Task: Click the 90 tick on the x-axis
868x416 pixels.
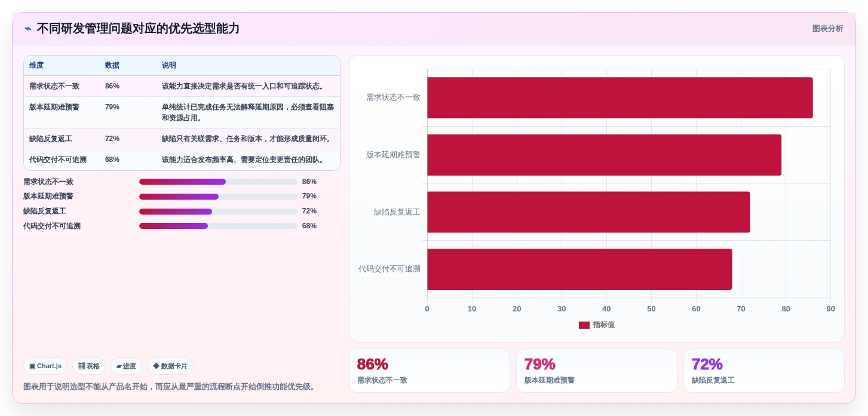Action: point(830,309)
